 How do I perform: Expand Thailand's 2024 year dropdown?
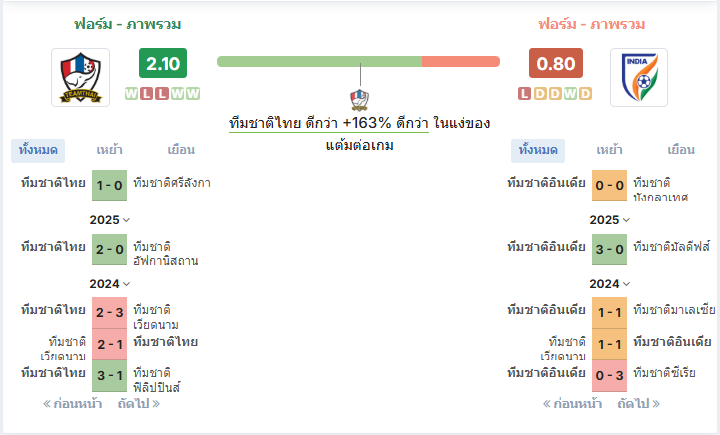(110, 284)
